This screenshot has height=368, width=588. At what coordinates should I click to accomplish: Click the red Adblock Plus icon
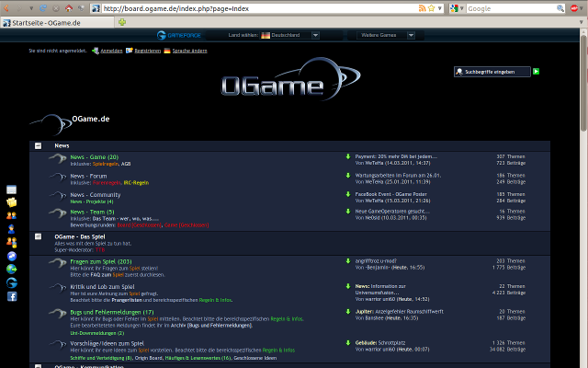click(x=573, y=8)
